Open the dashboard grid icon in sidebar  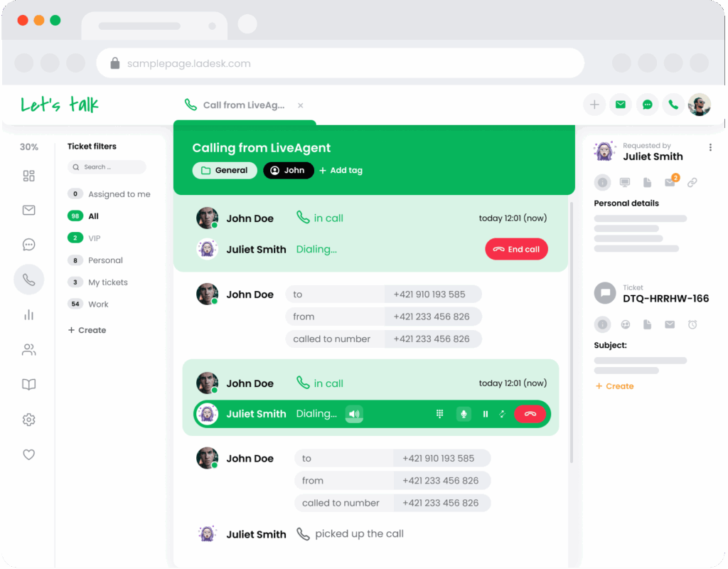[x=28, y=176]
